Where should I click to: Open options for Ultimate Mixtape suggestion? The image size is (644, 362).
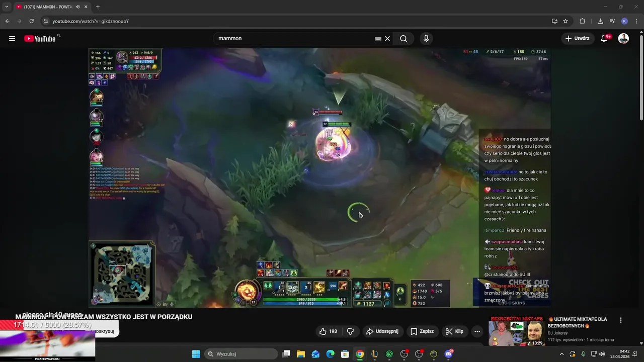point(620,320)
